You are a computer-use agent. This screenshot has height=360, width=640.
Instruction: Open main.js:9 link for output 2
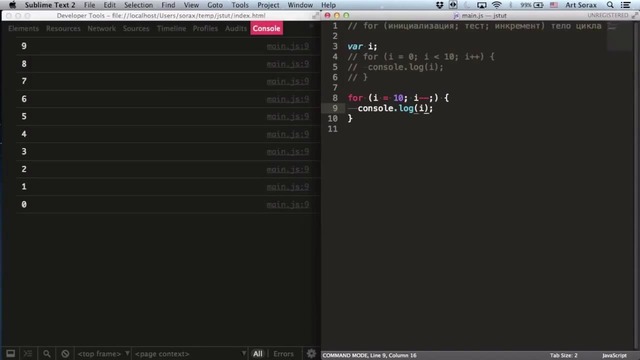288,169
